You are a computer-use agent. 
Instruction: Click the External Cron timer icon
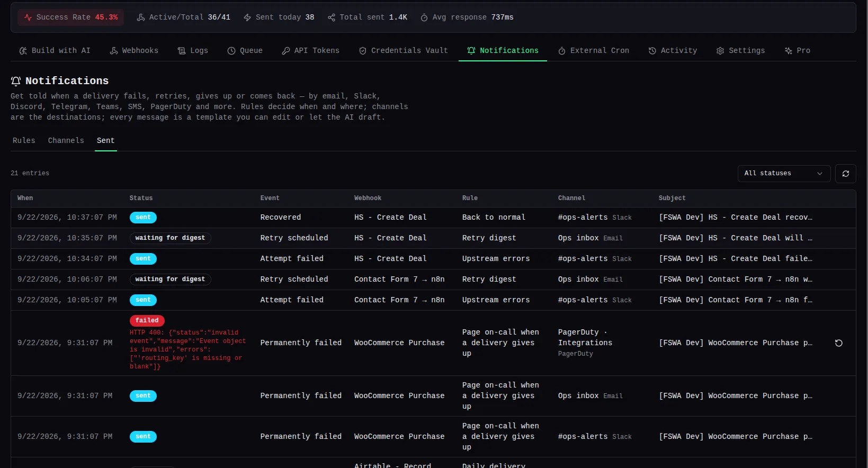562,51
